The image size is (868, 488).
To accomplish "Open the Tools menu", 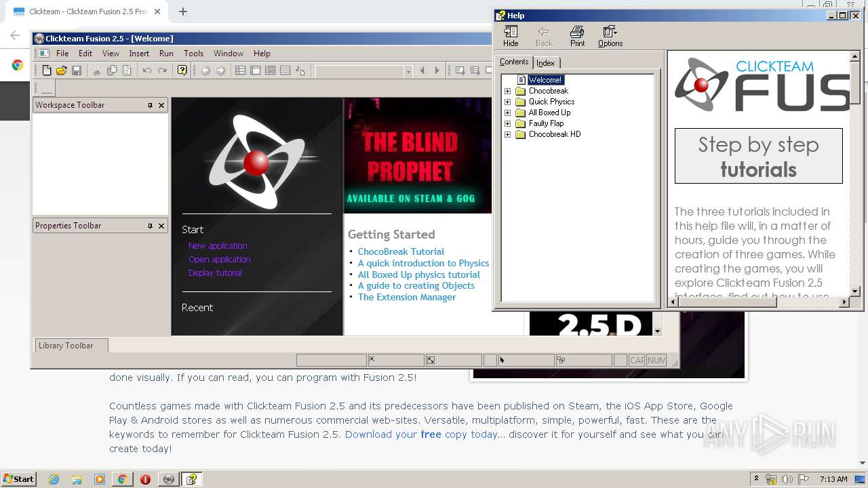I will coord(193,54).
